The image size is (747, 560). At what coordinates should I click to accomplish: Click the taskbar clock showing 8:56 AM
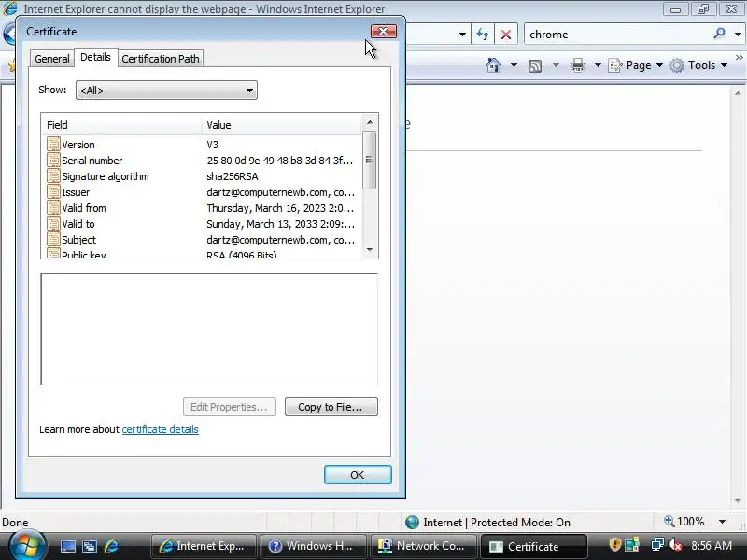click(x=712, y=545)
